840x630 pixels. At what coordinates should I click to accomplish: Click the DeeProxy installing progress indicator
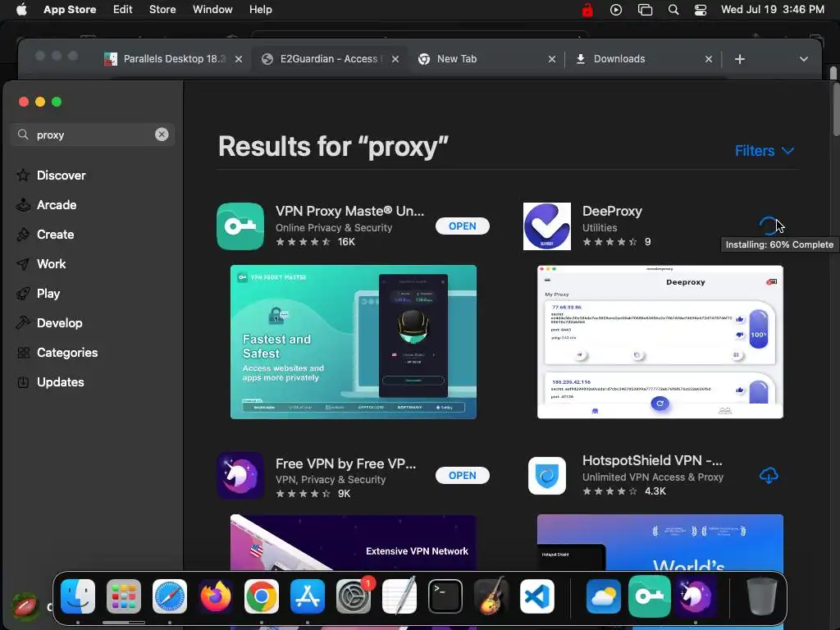click(769, 226)
